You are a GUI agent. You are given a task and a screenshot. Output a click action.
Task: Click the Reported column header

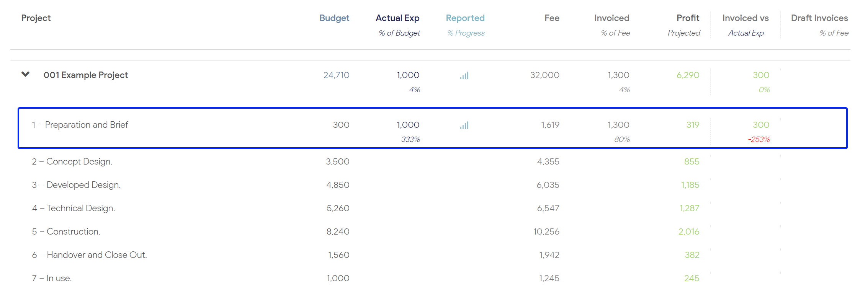pyautogui.click(x=465, y=18)
